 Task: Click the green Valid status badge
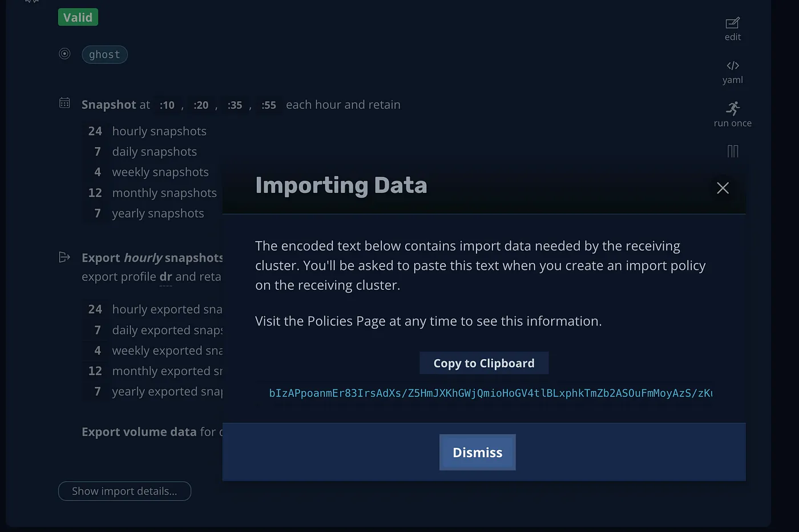(x=78, y=18)
